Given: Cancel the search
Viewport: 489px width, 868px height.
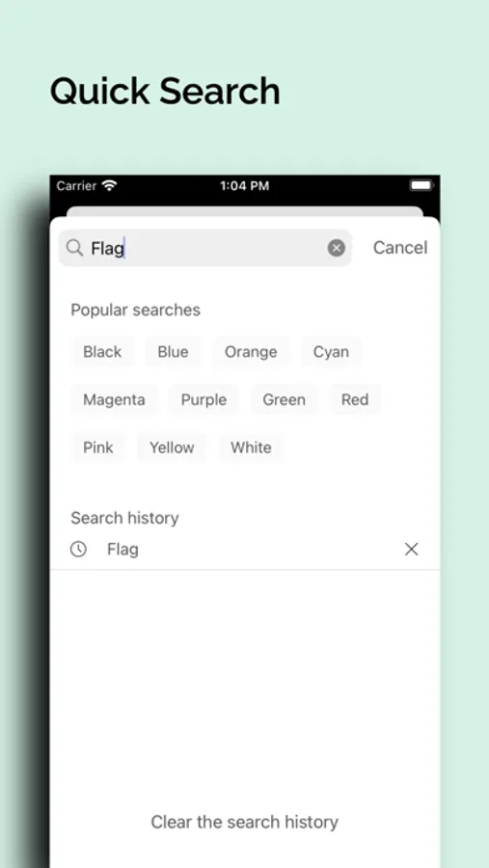Looking at the screenshot, I should click(x=400, y=248).
